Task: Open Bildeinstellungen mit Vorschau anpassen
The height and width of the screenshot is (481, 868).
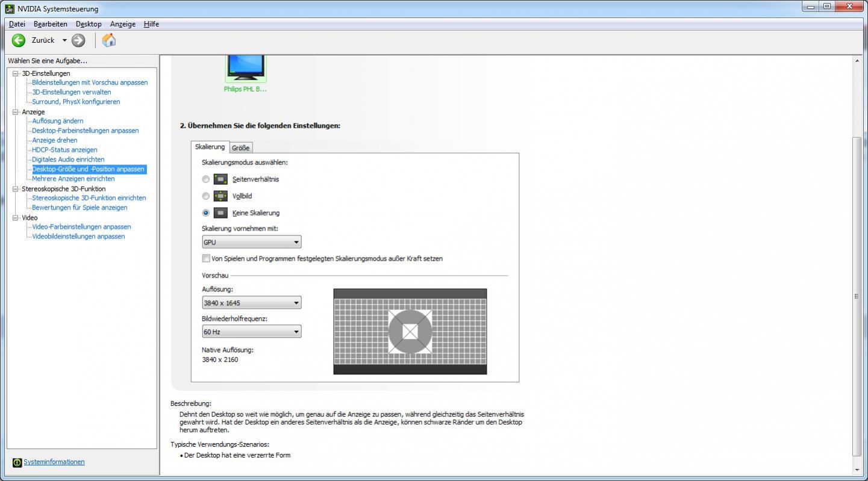Action: 90,82
